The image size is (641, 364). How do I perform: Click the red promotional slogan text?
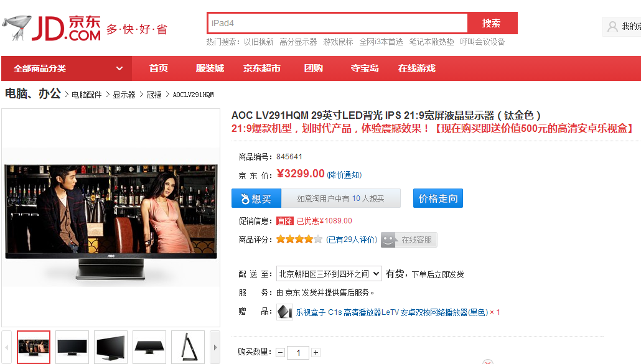(x=433, y=129)
